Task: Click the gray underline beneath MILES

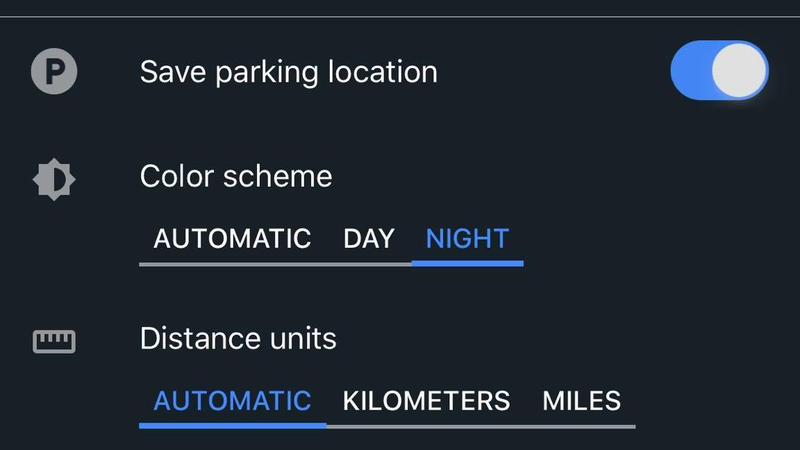Action: [x=582, y=427]
